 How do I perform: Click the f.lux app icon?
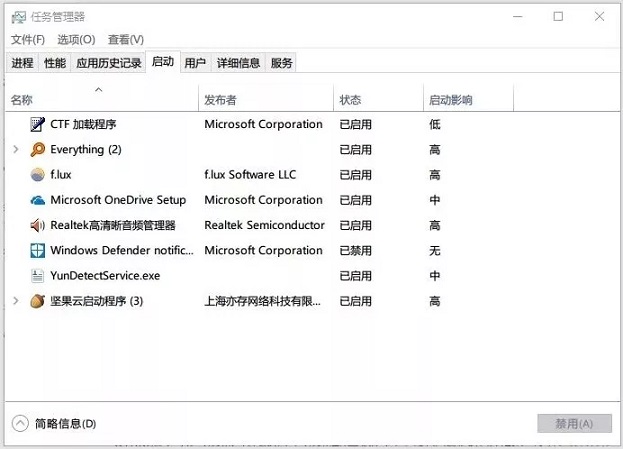pos(38,175)
